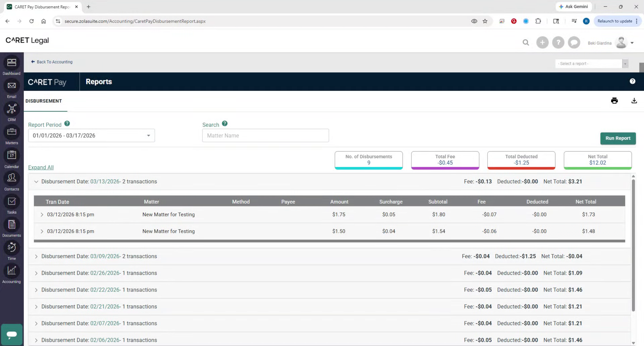This screenshot has width=644, height=346.
Task: Click the CARET Legal logo
Action: click(27, 41)
